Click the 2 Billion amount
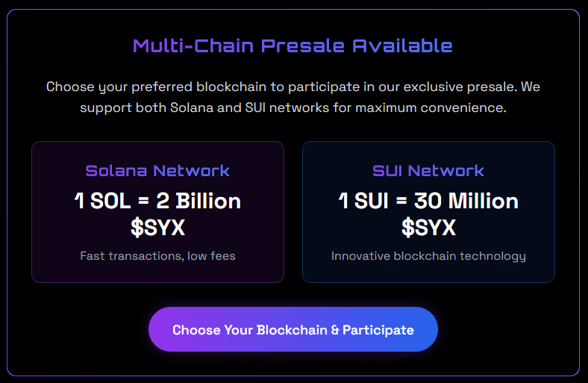This screenshot has height=383, width=588. click(x=199, y=201)
